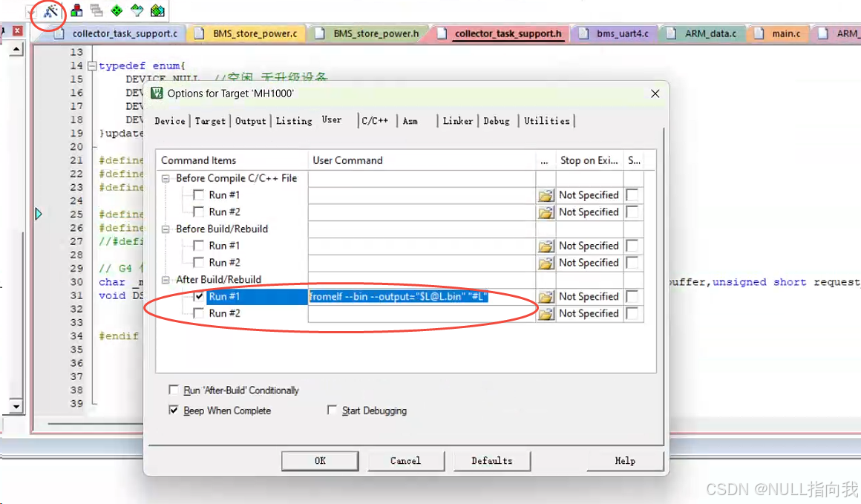Click the Stop on Exit column header
The image size is (861, 504).
point(589,160)
